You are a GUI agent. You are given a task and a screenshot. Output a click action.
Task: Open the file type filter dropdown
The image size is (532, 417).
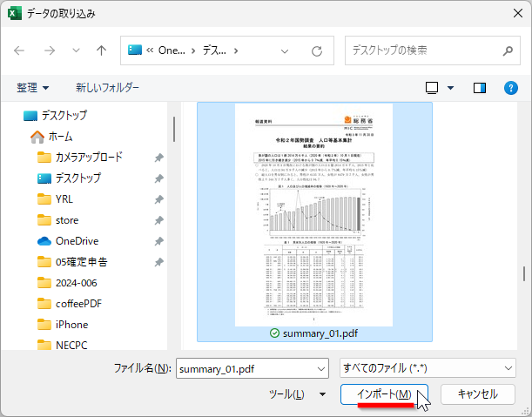point(508,368)
